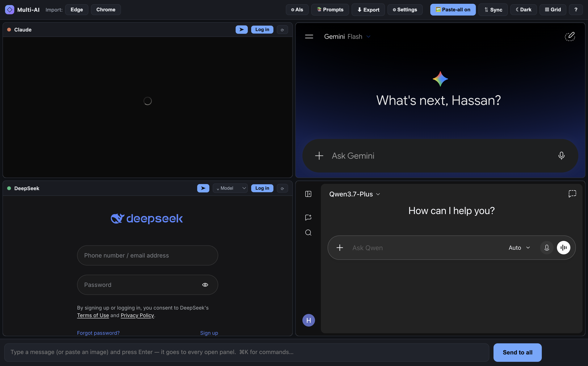Click DeepSeek Sign up link
Viewport: 588px width, 366px height.
(x=209, y=333)
